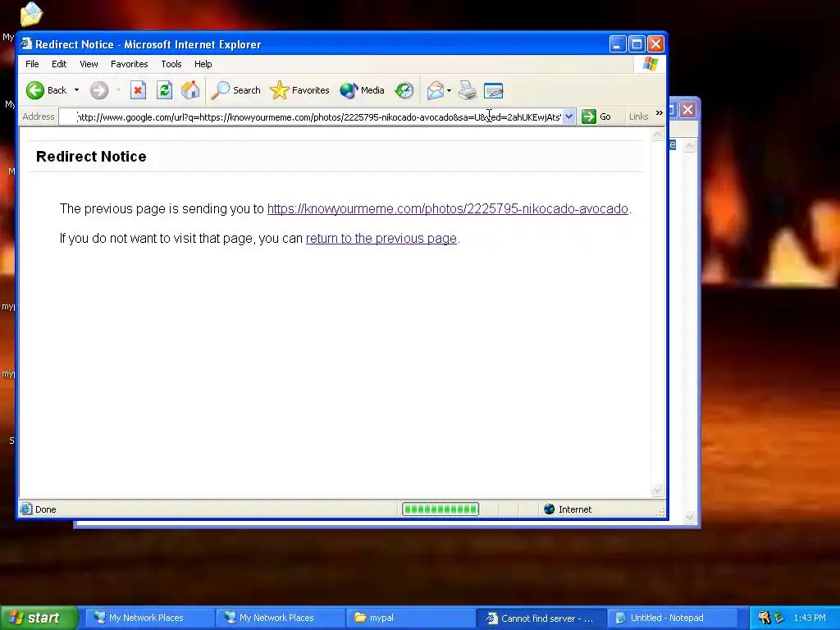Stop loading with the red X icon
The height and width of the screenshot is (630, 840).
138,90
